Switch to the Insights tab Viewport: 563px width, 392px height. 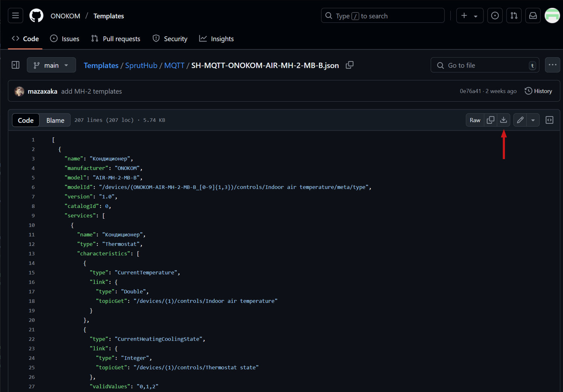coord(216,39)
